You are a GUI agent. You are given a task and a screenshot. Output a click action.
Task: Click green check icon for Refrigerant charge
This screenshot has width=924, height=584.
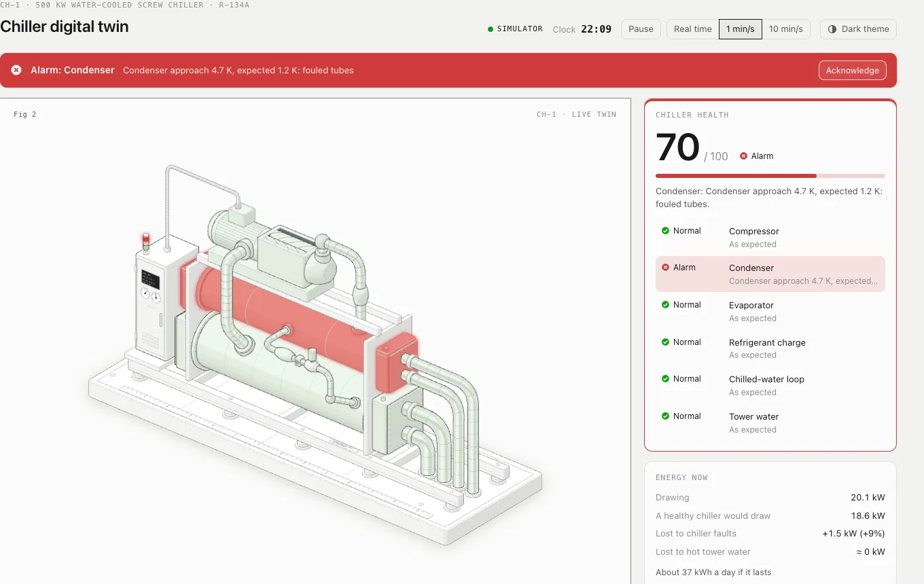tap(666, 342)
